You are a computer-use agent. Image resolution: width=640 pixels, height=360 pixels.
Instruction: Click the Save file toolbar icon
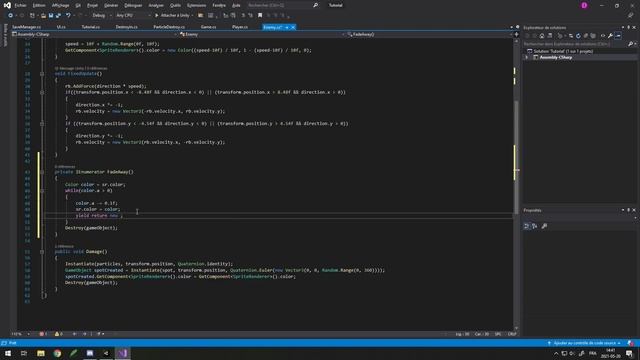[x=51, y=16]
